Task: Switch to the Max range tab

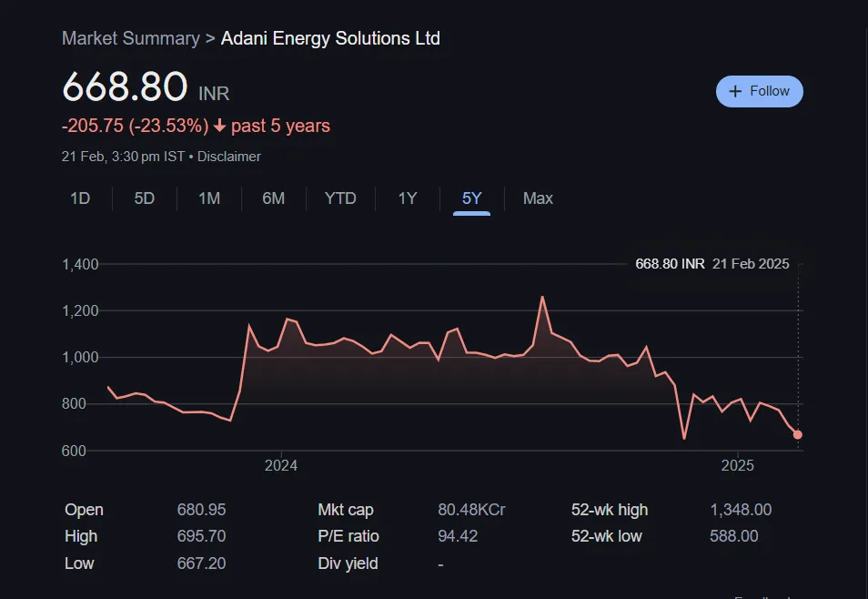Action: coord(538,198)
